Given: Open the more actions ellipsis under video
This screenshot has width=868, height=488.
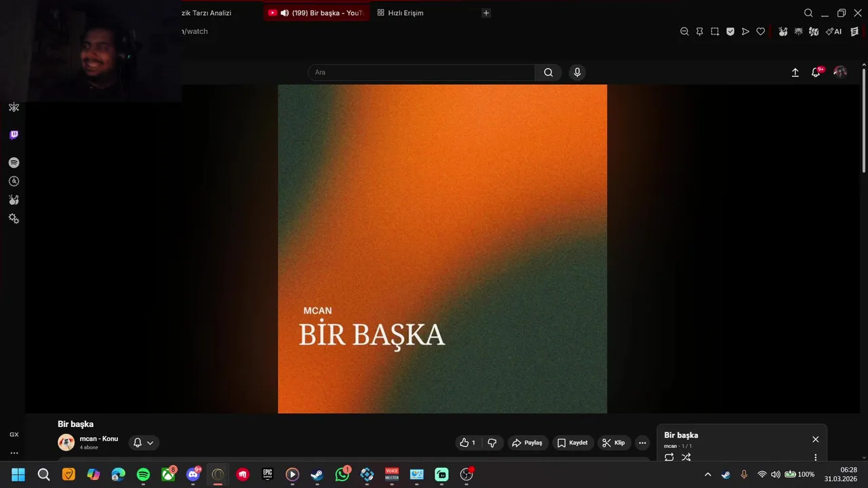Looking at the screenshot, I should (x=642, y=443).
